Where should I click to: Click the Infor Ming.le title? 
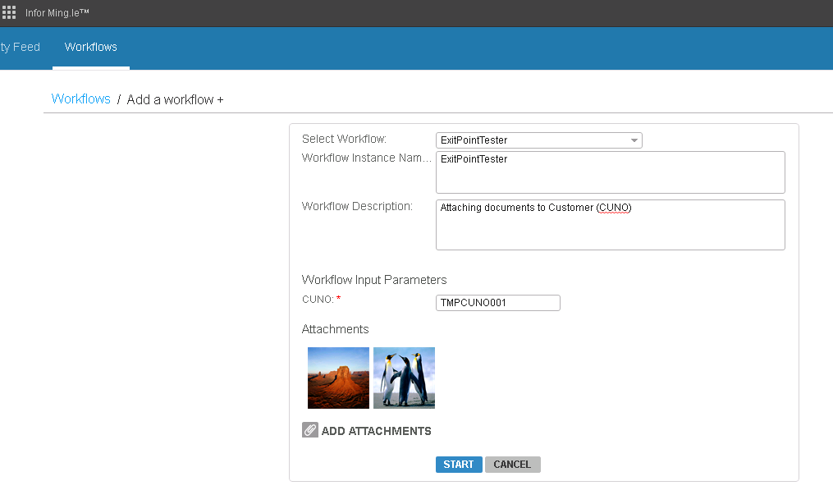57,13
